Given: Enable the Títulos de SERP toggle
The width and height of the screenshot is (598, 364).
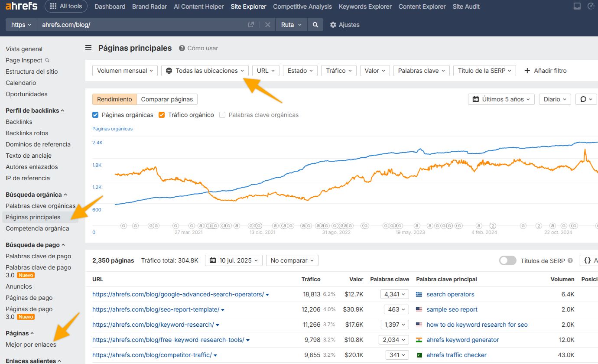Looking at the screenshot, I should 507,260.
